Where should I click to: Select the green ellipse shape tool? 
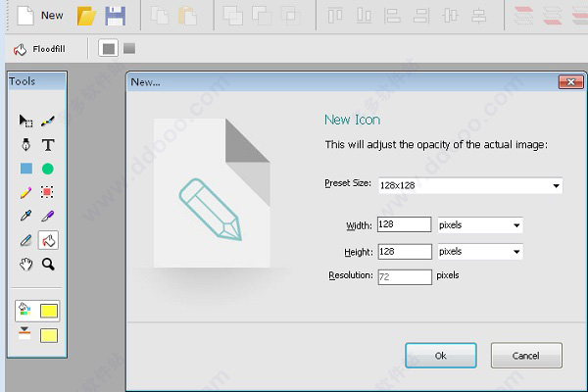pyautogui.click(x=48, y=169)
